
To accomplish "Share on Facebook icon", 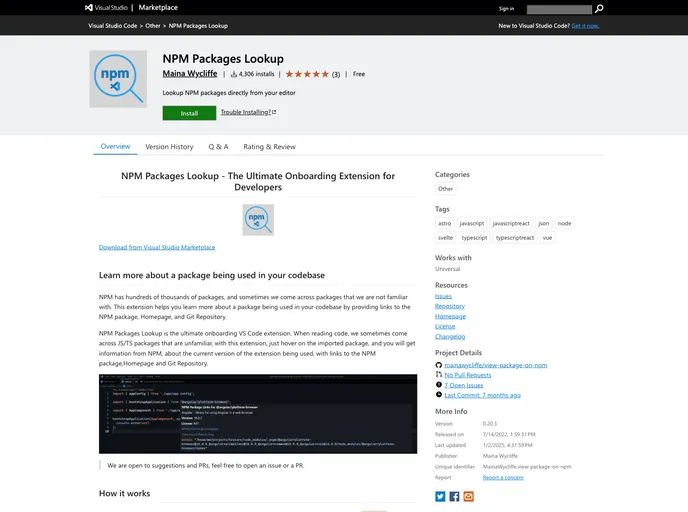I will coord(454,496).
